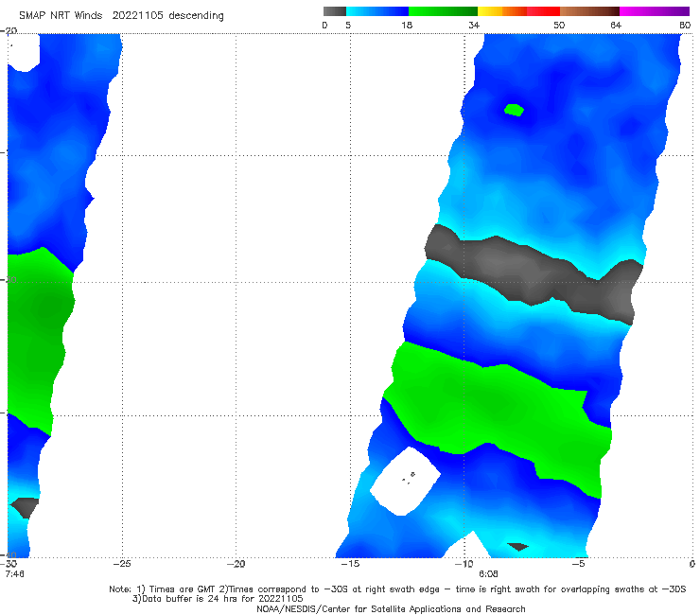Click the brown 50–64 segment of the color bar
Viewport: 700px width, 615px height.
point(589,11)
